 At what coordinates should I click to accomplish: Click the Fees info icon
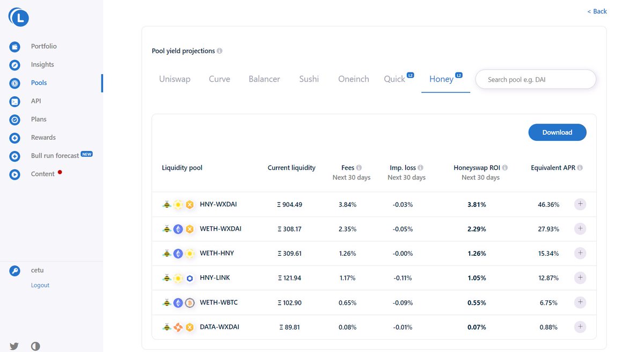pos(359,168)
